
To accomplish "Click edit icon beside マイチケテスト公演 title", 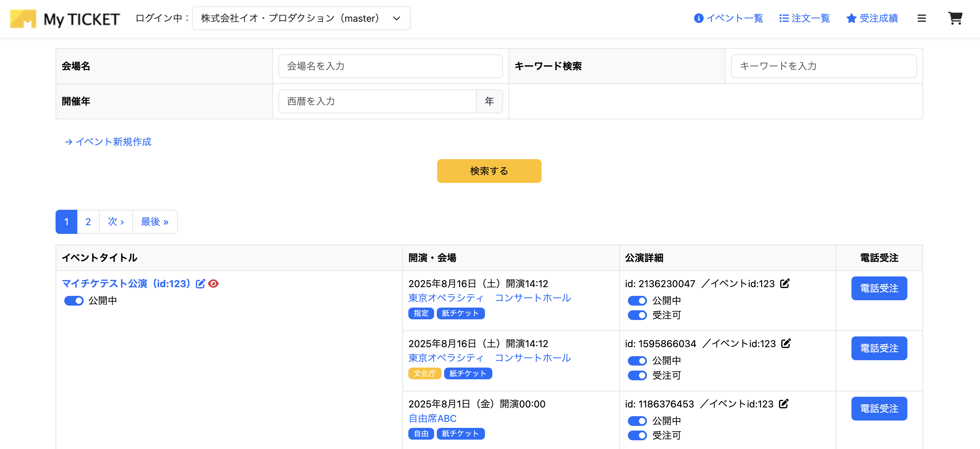I will pyautogui.click(x=200, y=284).
